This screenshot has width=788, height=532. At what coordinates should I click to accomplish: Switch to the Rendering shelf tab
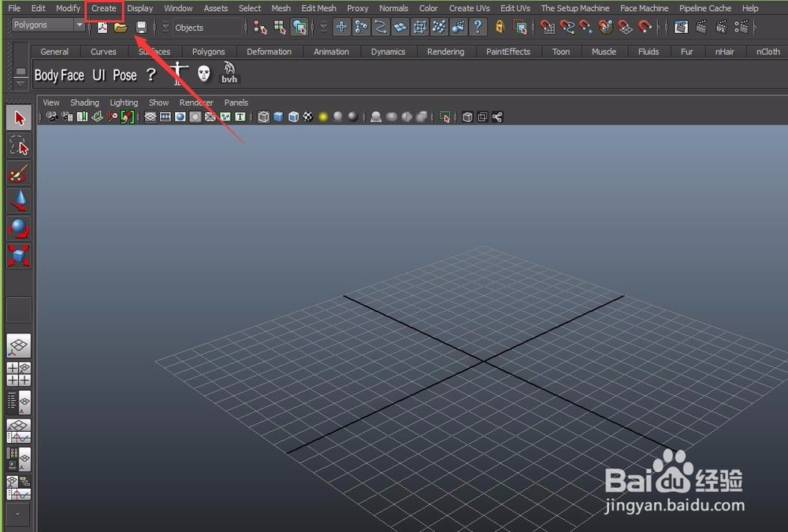point(445,52)
